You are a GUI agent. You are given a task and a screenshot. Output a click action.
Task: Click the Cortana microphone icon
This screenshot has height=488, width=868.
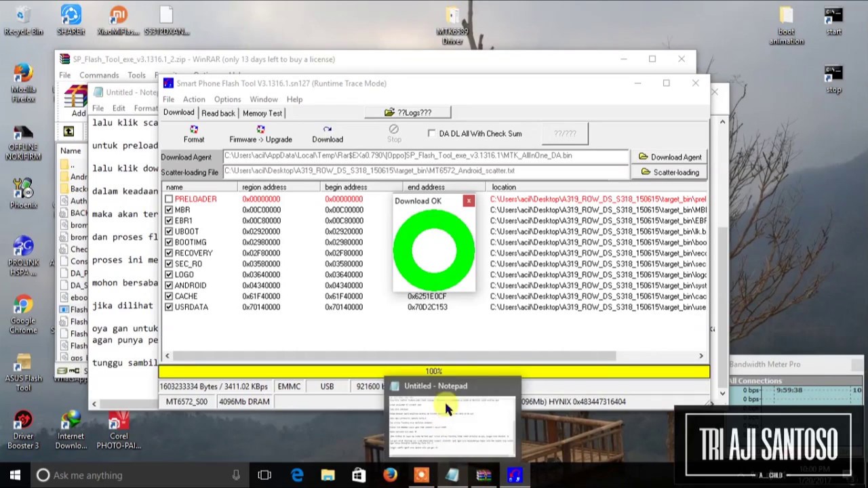[236, 475]
